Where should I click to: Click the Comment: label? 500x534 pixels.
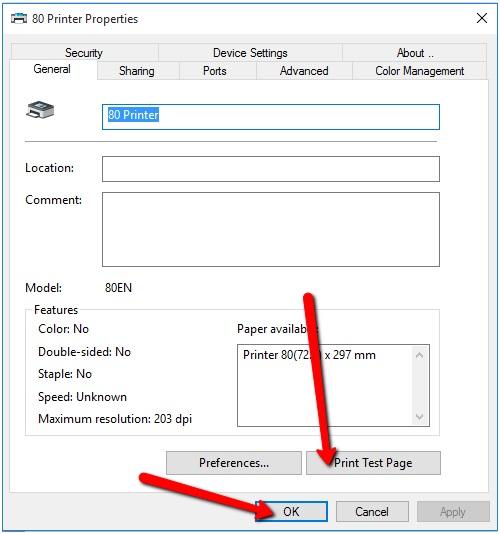[53, 200]
